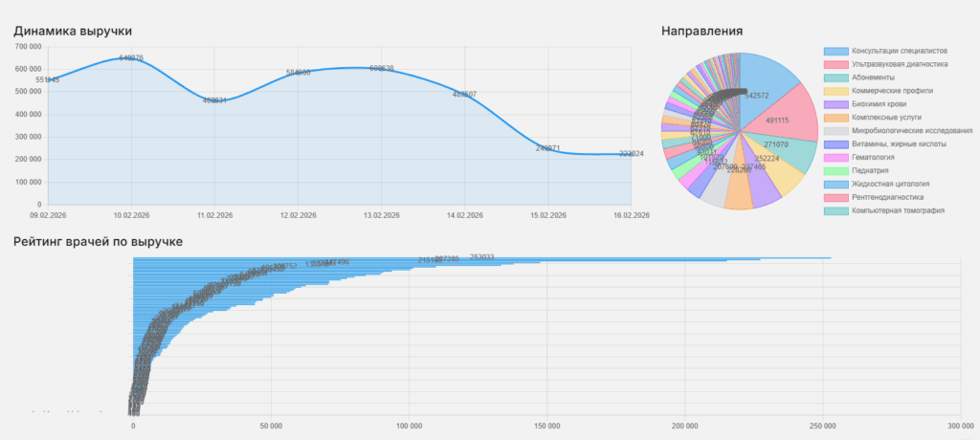This screenshot has width=980, height=440.
Task: Select the Рентгенодиагностика legend item
Action: (887, 197)
